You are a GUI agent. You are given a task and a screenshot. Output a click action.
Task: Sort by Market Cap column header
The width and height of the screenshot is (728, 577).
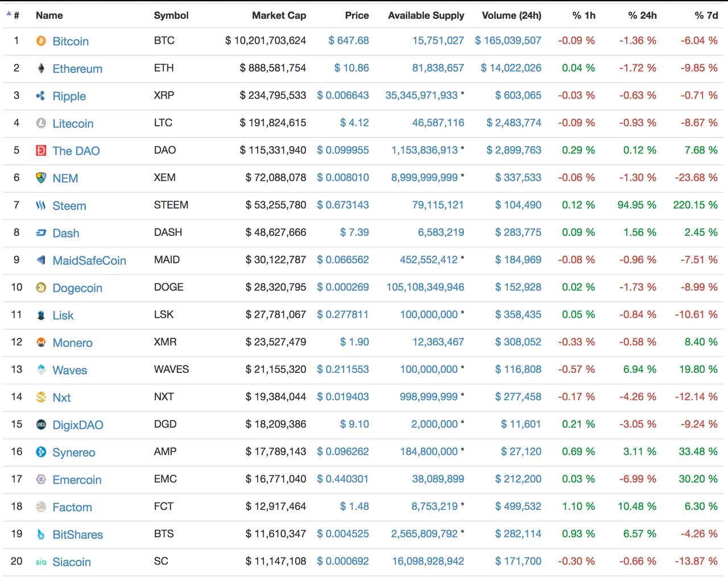tap(279, 15)
